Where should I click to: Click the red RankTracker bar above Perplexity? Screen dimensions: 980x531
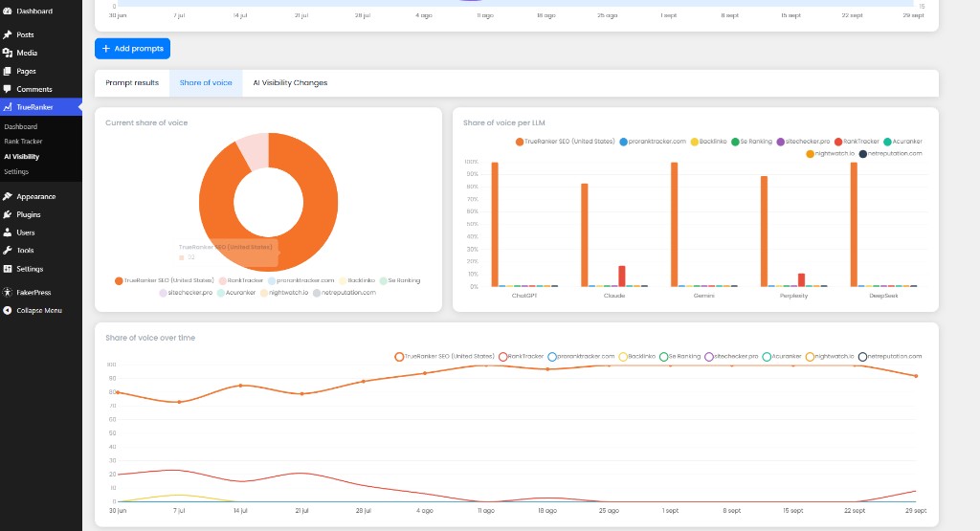801,280
